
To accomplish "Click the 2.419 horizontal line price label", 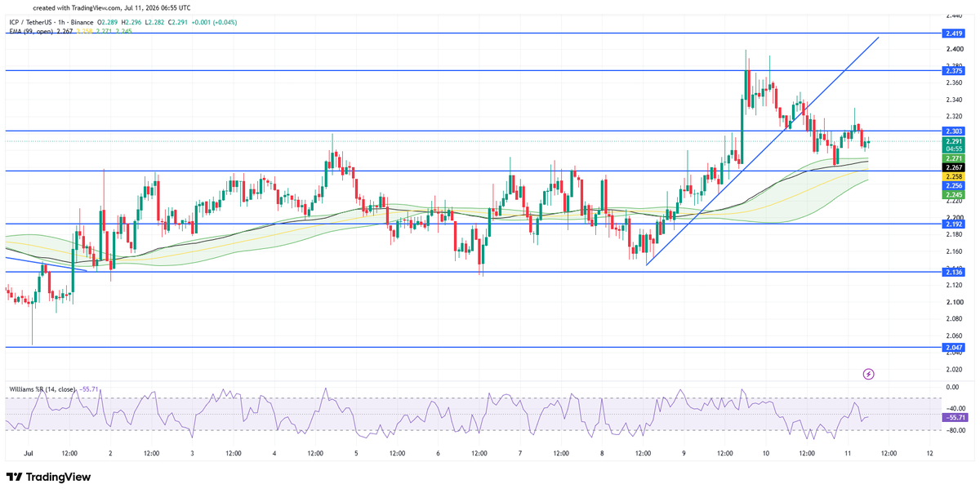I will click(x=952, y=33).
